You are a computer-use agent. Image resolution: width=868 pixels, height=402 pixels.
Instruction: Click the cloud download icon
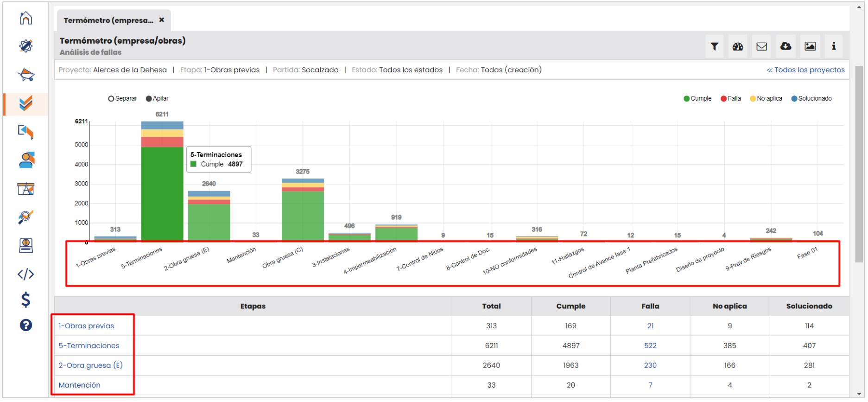coord(786,46)
